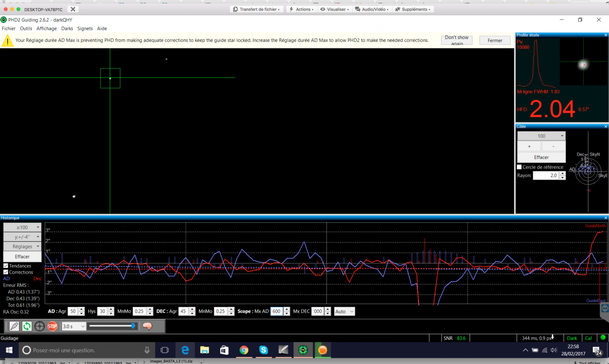Click the Cal status bar indicator
Image resolution: width=609 pixels, height=364 pixels.
click(x=589, y=338)
